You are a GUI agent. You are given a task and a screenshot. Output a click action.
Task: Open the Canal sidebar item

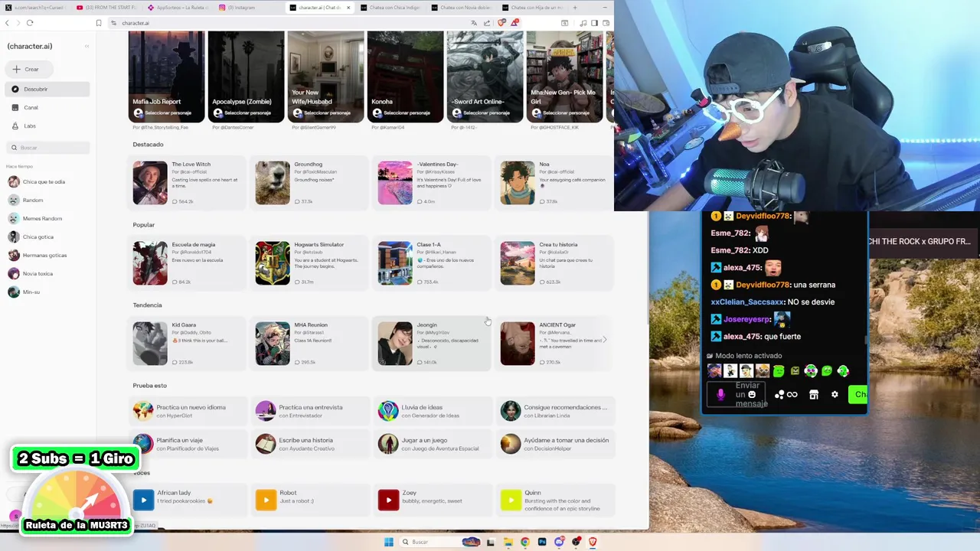(47, 107)
